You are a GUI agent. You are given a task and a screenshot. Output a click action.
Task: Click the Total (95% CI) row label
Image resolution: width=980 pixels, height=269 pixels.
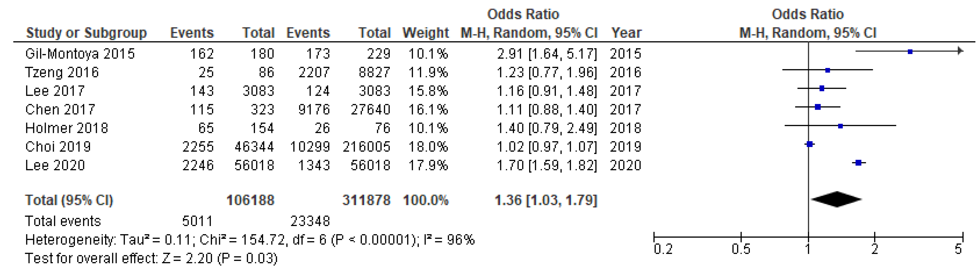(69, 200)
